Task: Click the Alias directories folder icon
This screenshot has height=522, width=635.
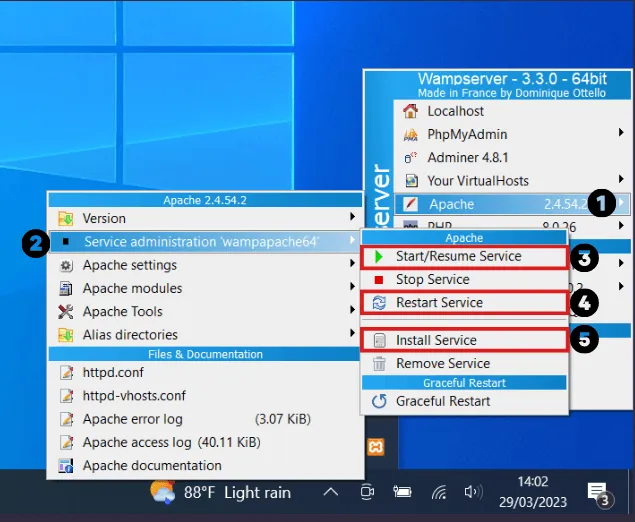Action: tap(66, 335)
